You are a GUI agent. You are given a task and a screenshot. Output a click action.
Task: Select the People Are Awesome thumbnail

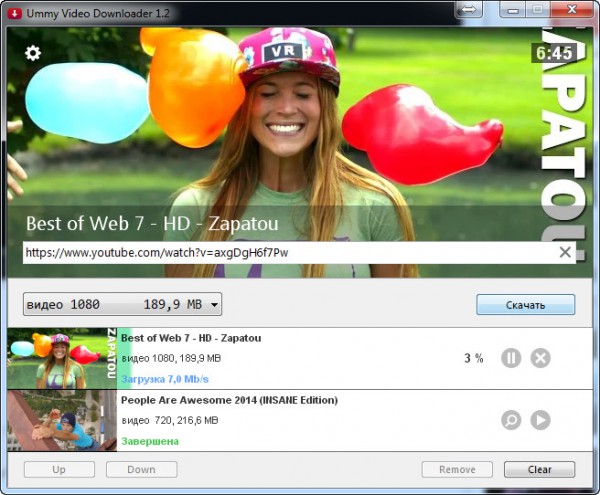[x=62, y=421]
